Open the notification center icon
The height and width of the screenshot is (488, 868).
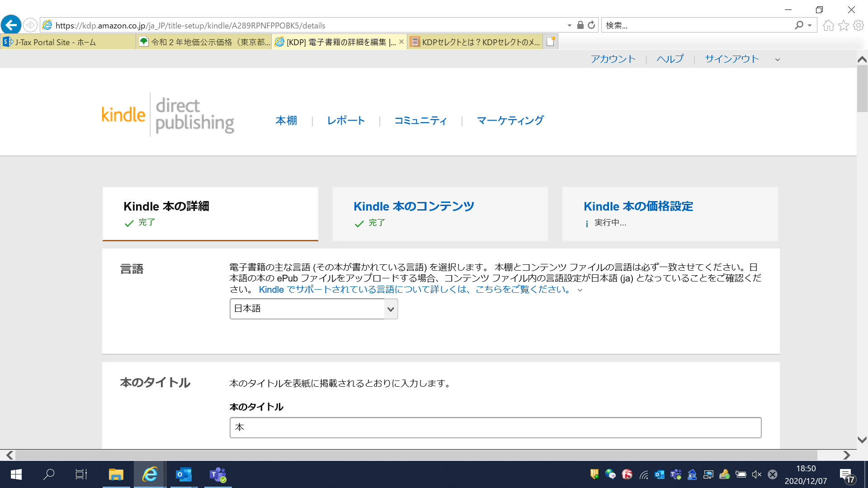(x=847, y=475)
